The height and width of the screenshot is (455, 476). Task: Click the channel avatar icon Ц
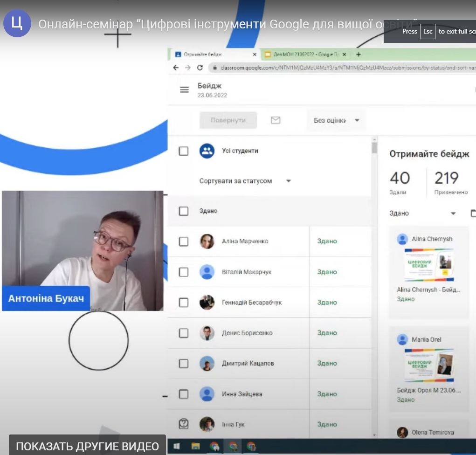tap(17, 23)
